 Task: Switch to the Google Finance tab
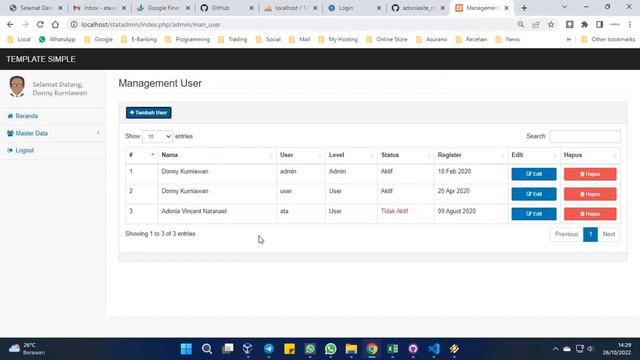click(x=163, y=8)
